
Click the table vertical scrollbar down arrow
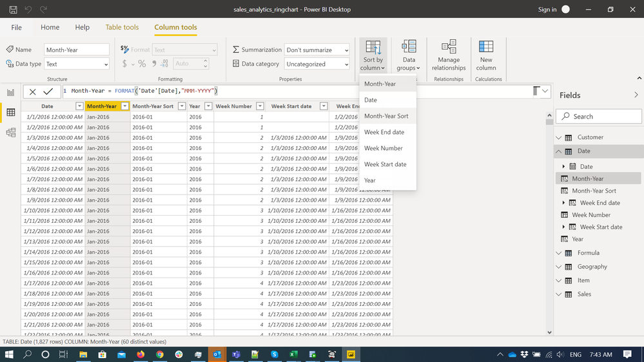tap(549, 332)
